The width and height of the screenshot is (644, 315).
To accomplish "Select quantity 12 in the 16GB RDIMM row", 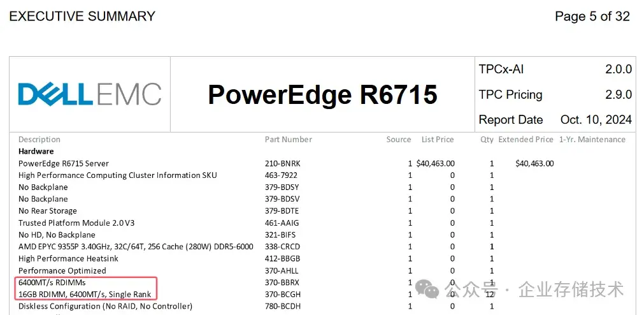I will (x=489, y=295).
